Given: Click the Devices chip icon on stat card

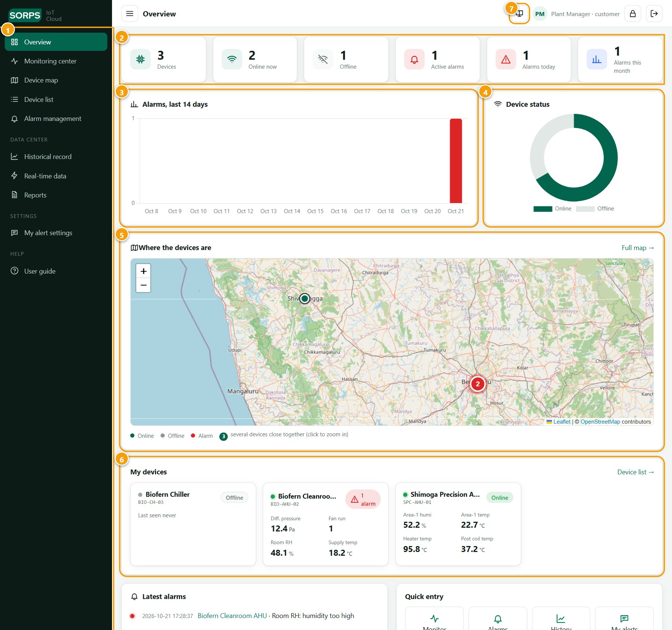Looking at the screenshot, I should point(140,59).
